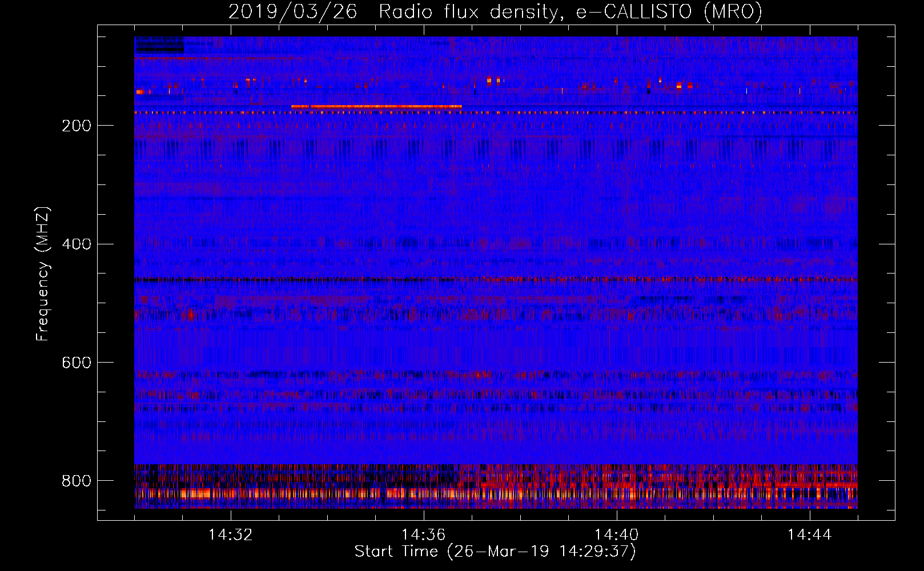The width and height of the screenshot is (924, 571).
Task: Click the 14:32 time tick label
Action: coord(231,535)
